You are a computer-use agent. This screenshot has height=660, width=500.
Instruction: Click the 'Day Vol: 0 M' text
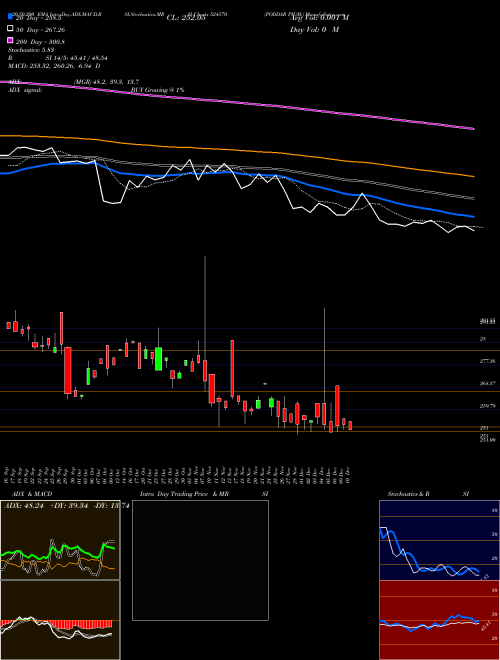click(314, 29)
